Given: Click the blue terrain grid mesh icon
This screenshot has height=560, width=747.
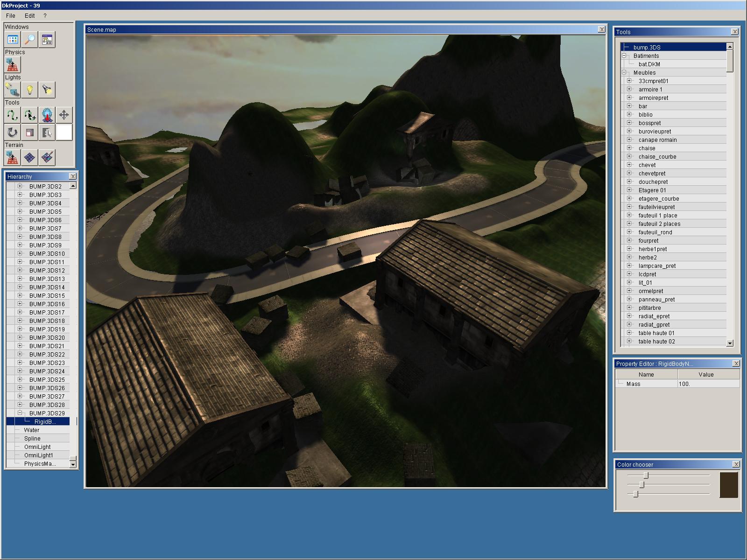Looking at the screenshot, I should (x=30, y=158).
